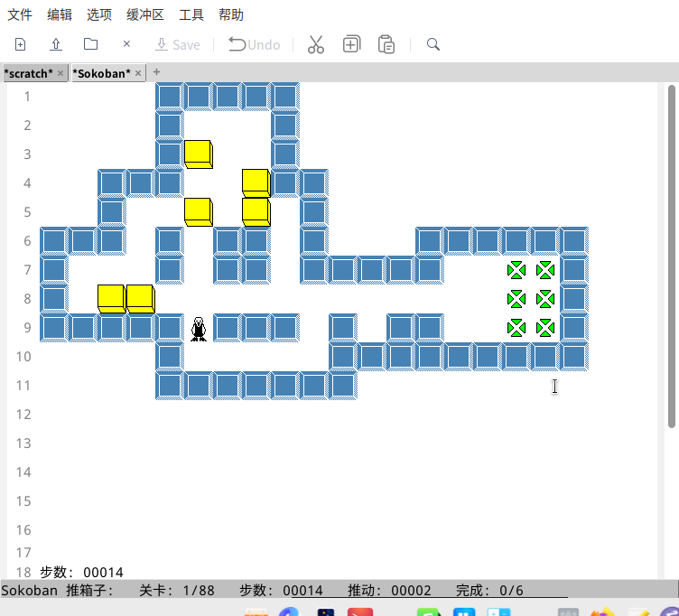Click the magnifier search icon
This screenshot has height=616, width=679.
coord(433,44)
